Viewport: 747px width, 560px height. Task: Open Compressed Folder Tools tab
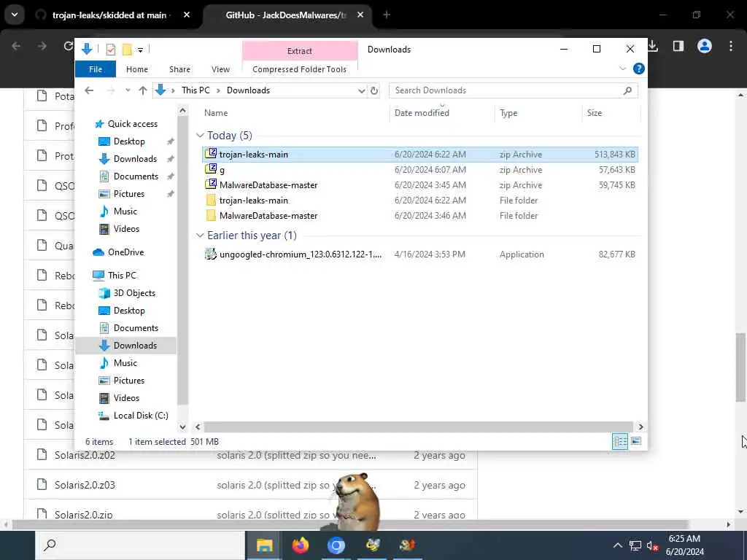click(x=300, y=69)
